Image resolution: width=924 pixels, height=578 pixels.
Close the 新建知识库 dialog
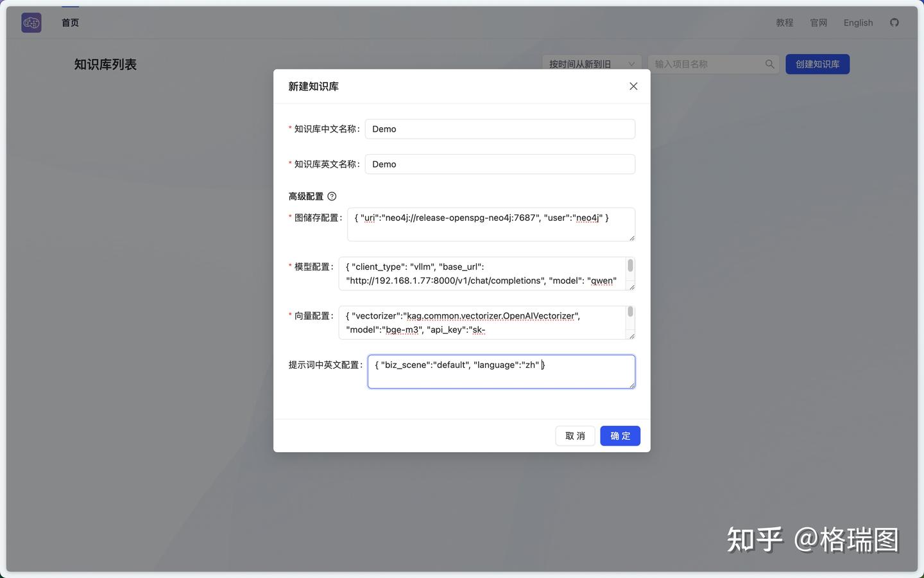coord(633,86)
